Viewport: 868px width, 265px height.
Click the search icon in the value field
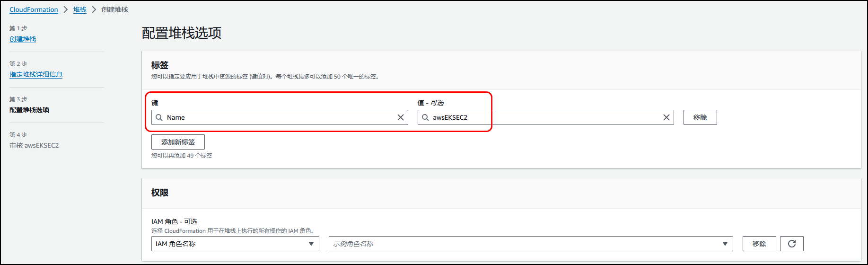(425, 117)
